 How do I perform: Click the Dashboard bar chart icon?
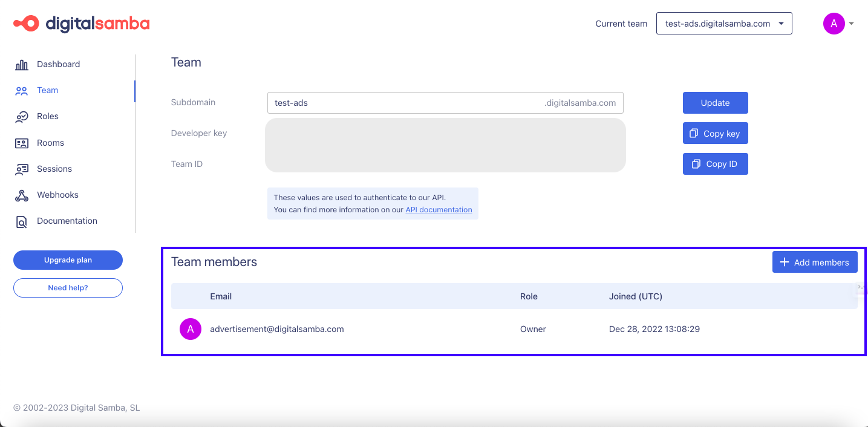(x=22, y=65)
